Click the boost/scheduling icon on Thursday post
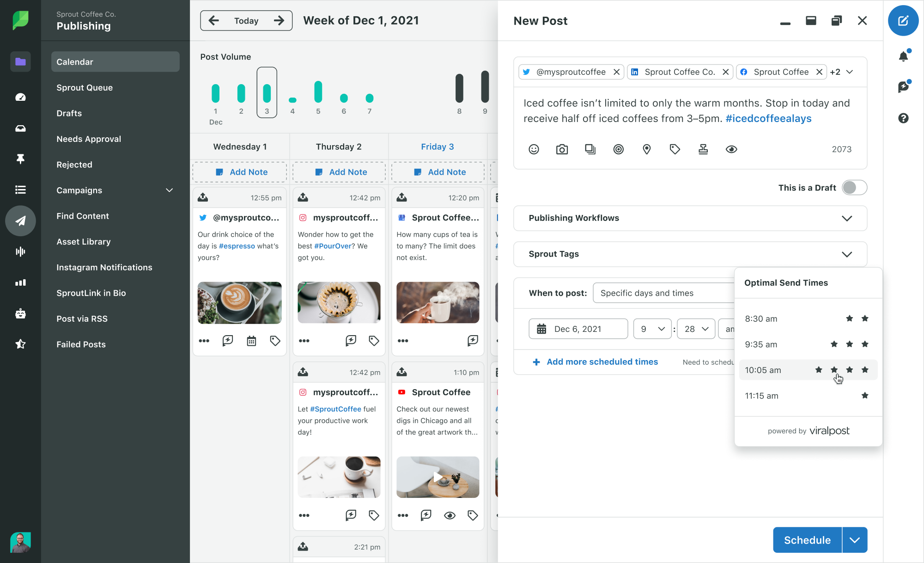This screenshot has height=563, width=924. 351,341
